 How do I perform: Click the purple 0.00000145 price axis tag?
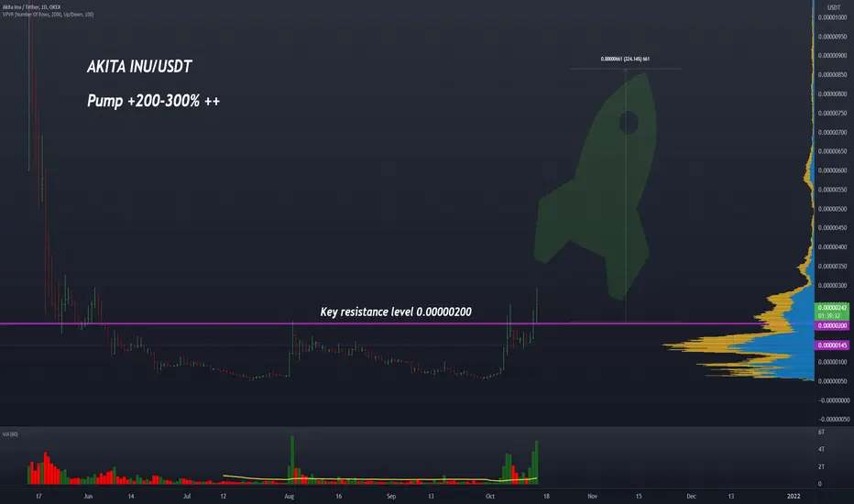pyautogui.click(x=832, y=345)
